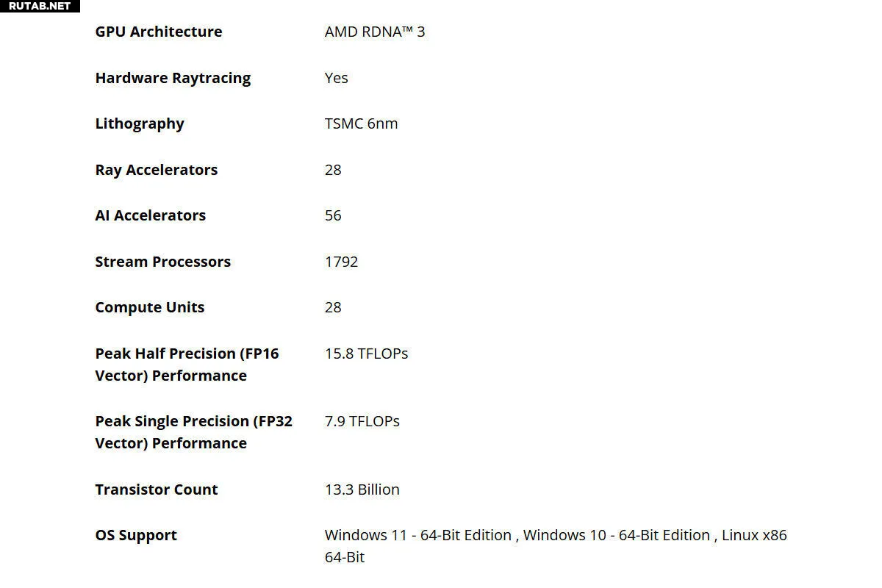Select the Stream Processors label
882x588 pixels.
163,262
